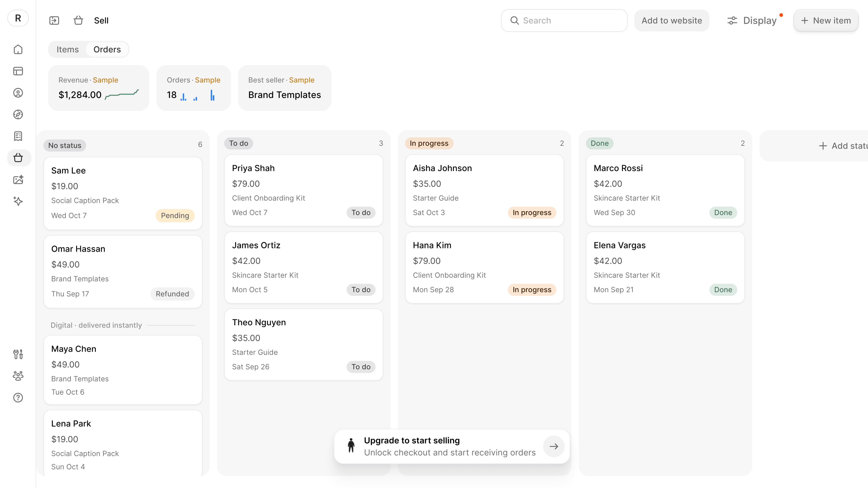Viewport: 868px width, 488px height.
Task: Open the Revenue sample card
Action: coord(99,88)
